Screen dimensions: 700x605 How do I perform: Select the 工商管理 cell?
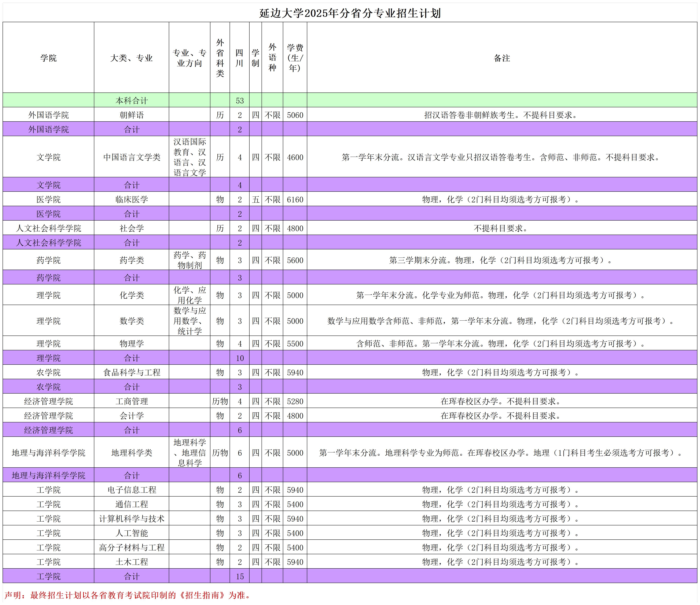pyautogui.click(x=131, y=401)
